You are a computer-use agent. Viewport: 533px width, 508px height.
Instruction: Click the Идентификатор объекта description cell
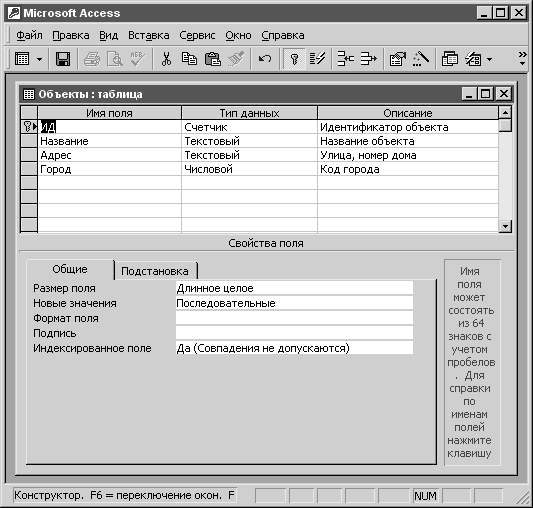coord(408,127)
